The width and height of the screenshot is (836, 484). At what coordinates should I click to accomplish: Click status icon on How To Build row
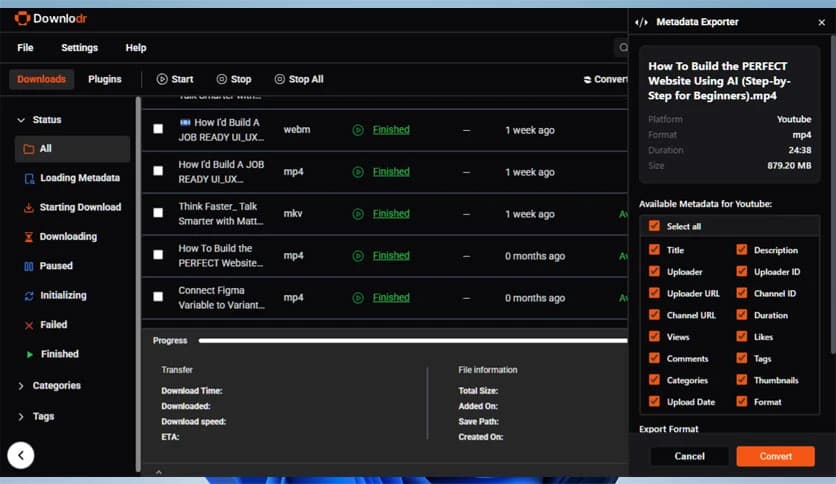point(358,256)
